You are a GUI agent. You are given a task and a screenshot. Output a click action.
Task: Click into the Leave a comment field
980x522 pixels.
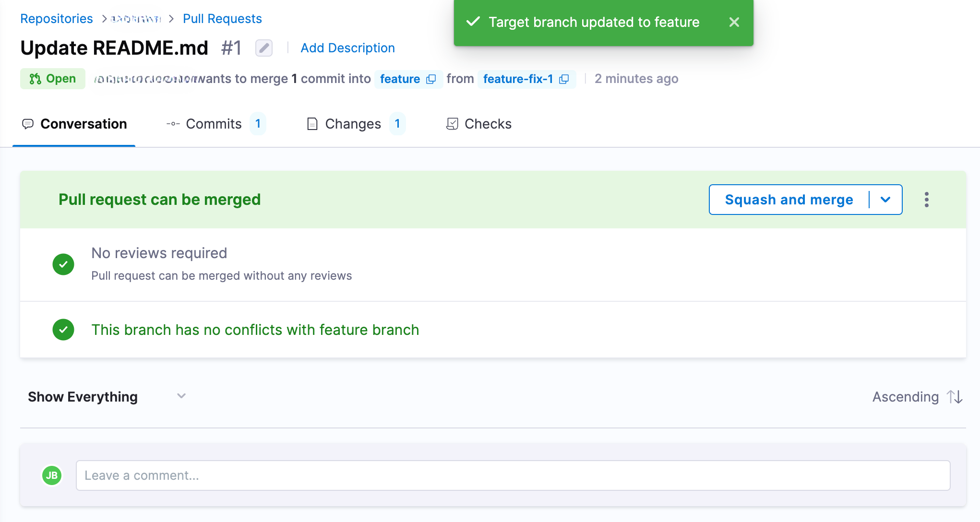click(513, 475)
